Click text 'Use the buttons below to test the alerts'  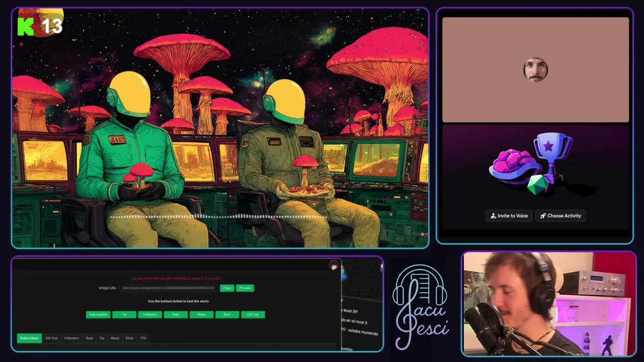click(178, 301)
